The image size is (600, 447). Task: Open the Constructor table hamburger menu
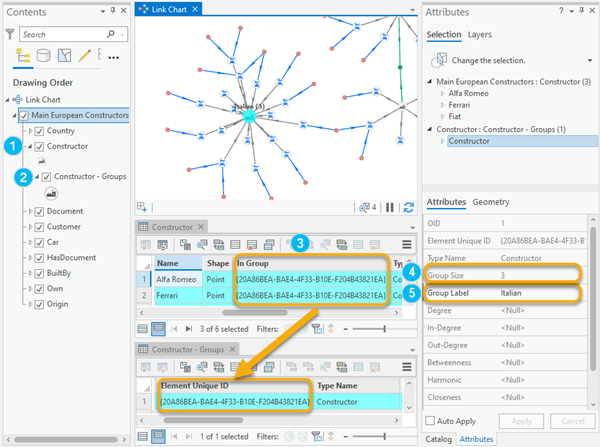[x=407, y=243]
